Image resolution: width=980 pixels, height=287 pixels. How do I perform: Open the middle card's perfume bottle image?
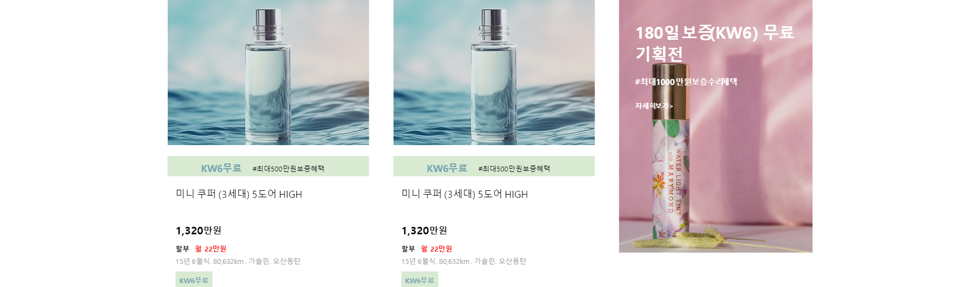pos(494,73)
